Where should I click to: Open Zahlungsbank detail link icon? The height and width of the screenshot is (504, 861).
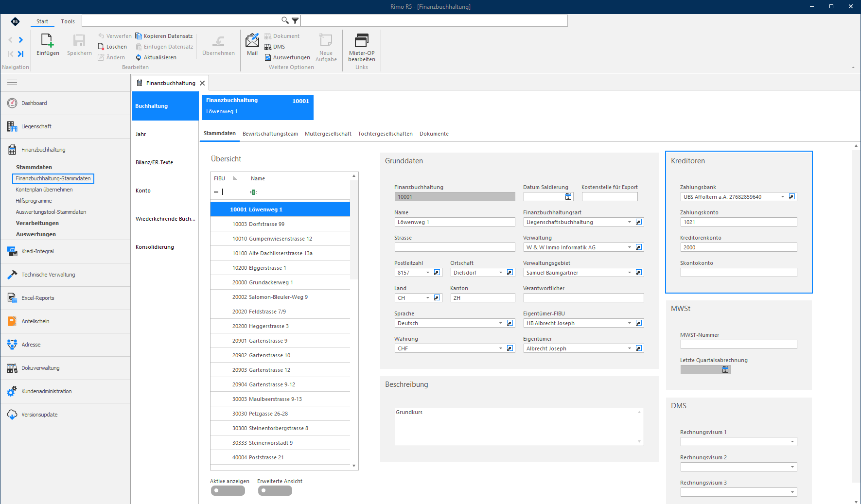click(792, 197)
